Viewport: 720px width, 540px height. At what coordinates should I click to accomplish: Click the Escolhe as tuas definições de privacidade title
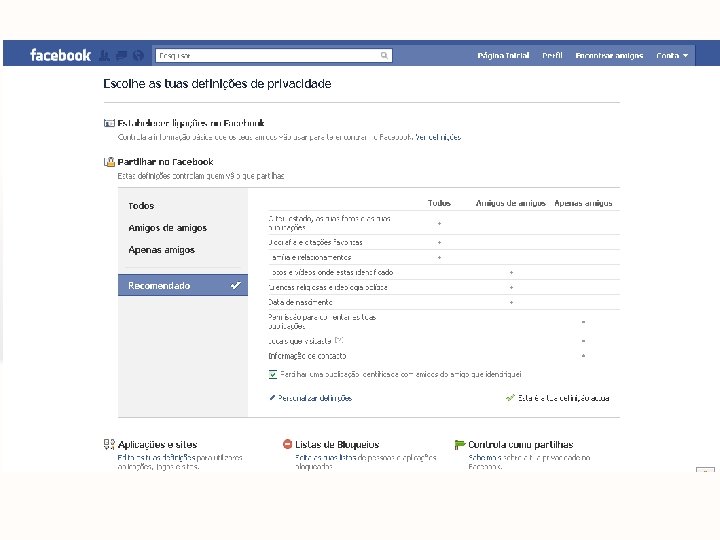tap(217, 84)
